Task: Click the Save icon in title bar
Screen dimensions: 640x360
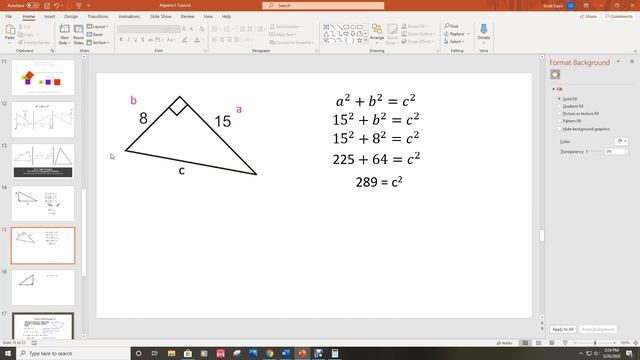Action: coord(47,5)
